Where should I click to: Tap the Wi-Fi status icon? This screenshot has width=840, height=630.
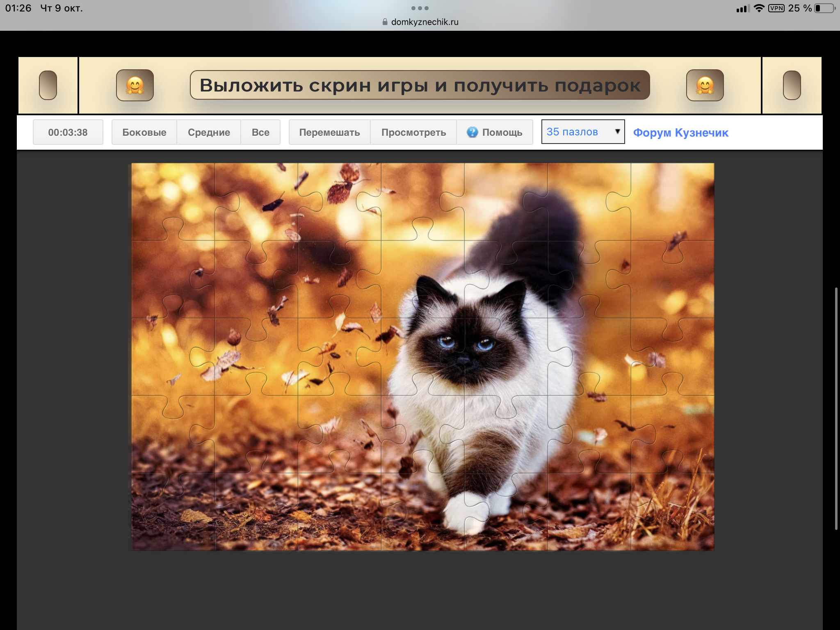pos(759,8)
